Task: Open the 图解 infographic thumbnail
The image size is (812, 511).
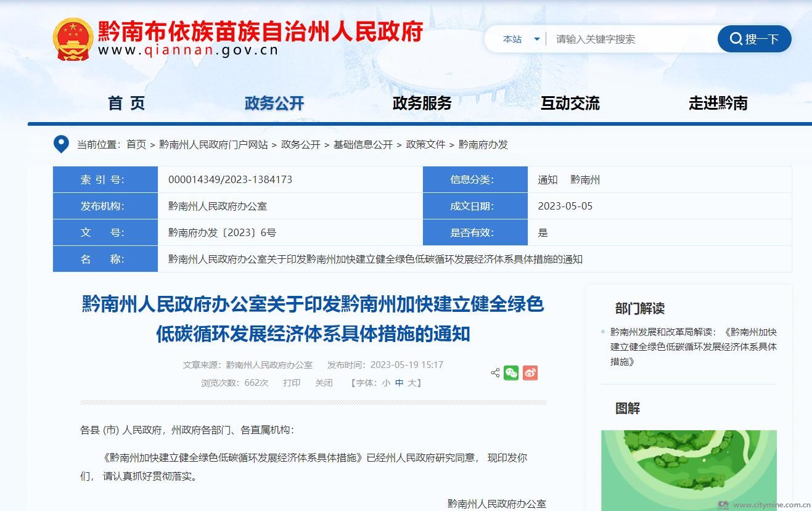Action: (689, 470)
